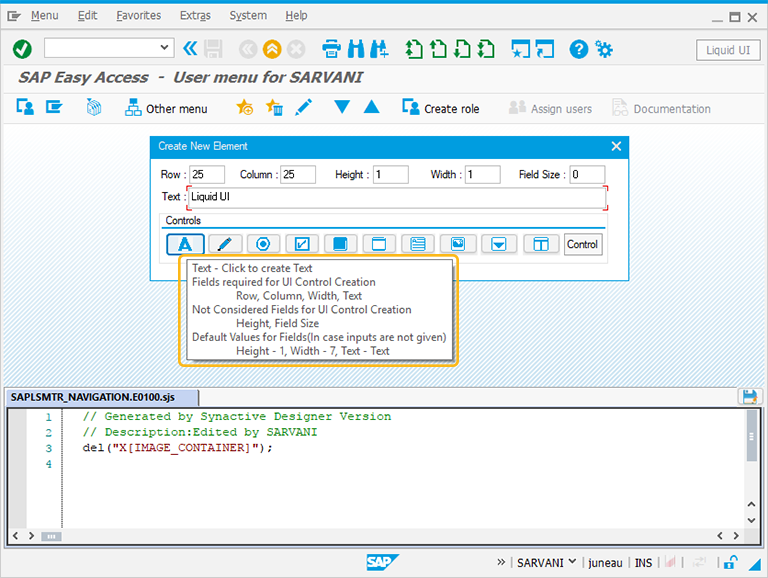Click the Next Page icon

tap(462, 49)
